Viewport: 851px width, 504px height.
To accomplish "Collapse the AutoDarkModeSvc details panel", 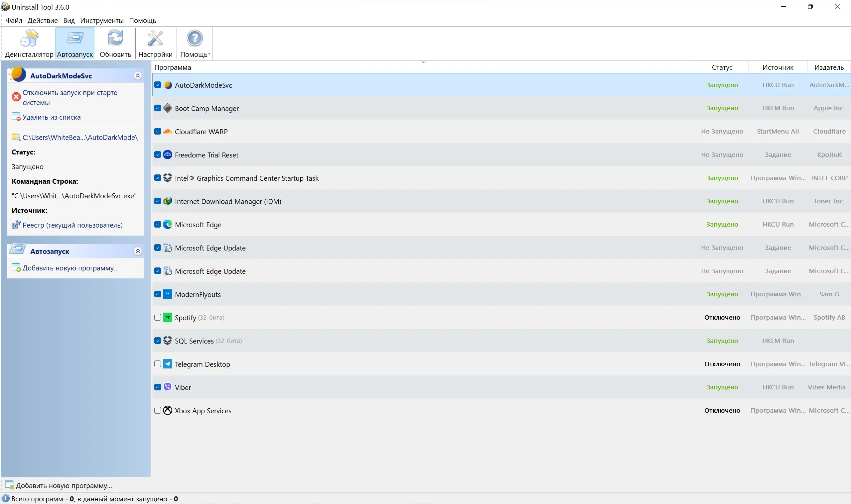I will tap(138, 76).
